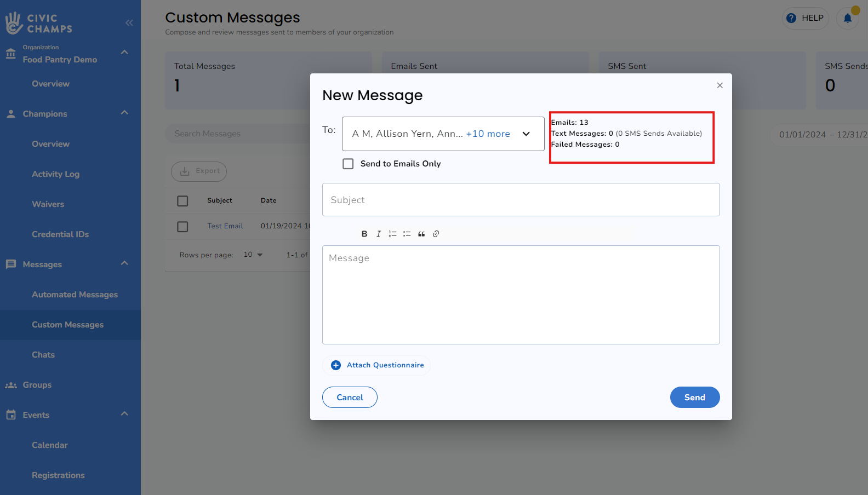This screenshot has width=868, height=495.
Task: Click Attach Questionnaire
Action: point(378,365)
